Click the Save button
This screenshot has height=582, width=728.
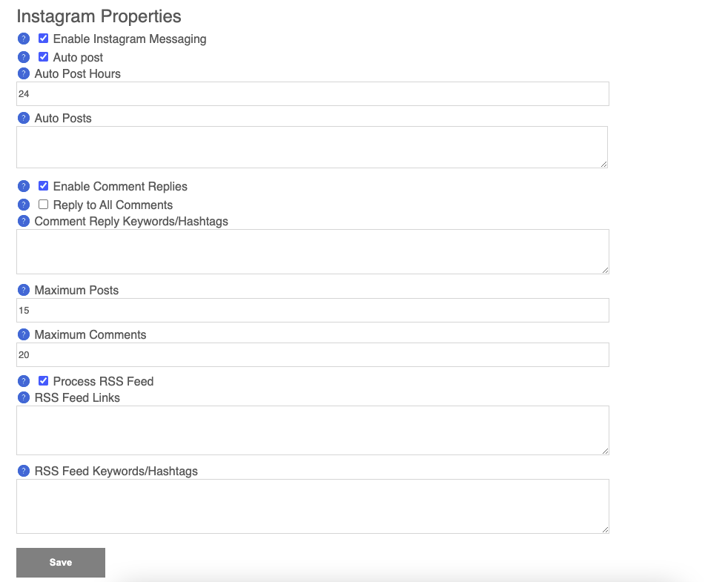pyautogui.click(x=61, y=563)
